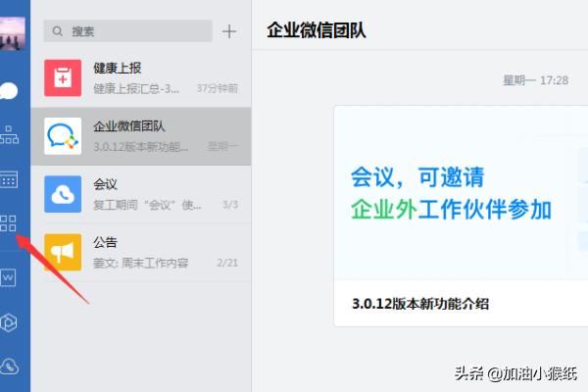Open the 3.0.12版本新功能介绍 article link
Screen dimensions: 588x392
click(420, 304)
